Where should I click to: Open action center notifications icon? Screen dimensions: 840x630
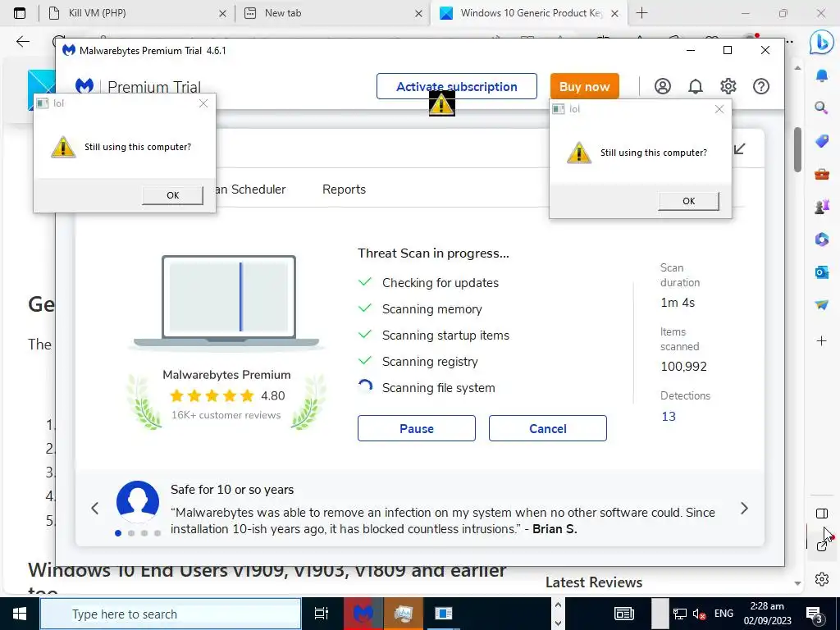[815, 614]
